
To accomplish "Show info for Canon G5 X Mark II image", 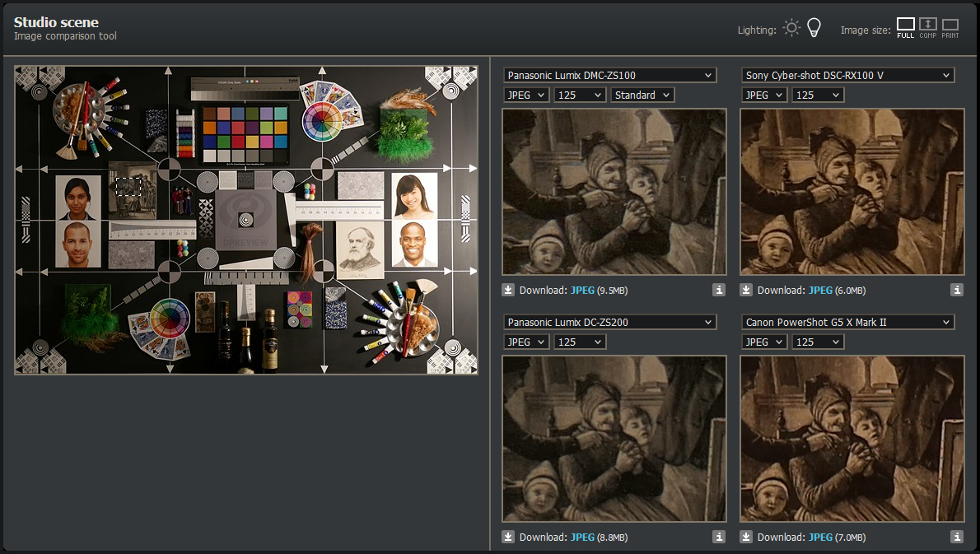I will pos(957,537).
